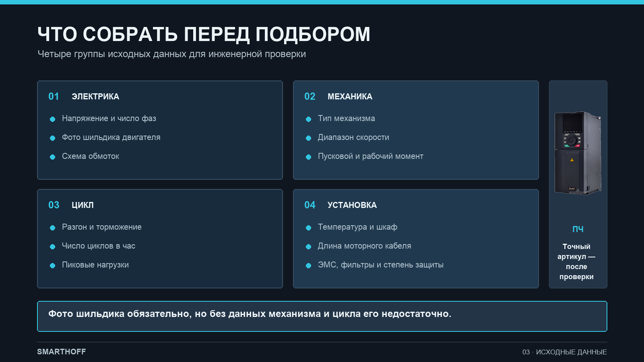Viewport: 644px width, 362px height.
Task: Click the '02' number in МЕХАНИКА card
Action: (x=310, y=97)
